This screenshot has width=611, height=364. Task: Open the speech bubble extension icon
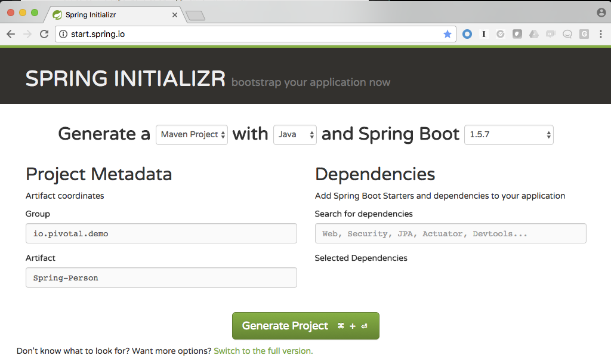coord(567,34)
